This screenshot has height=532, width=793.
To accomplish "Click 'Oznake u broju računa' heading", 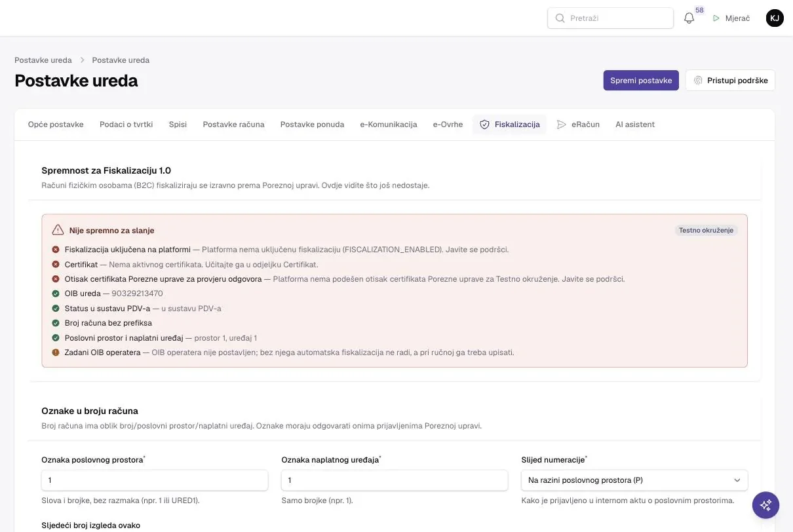I will pos(90,411).
